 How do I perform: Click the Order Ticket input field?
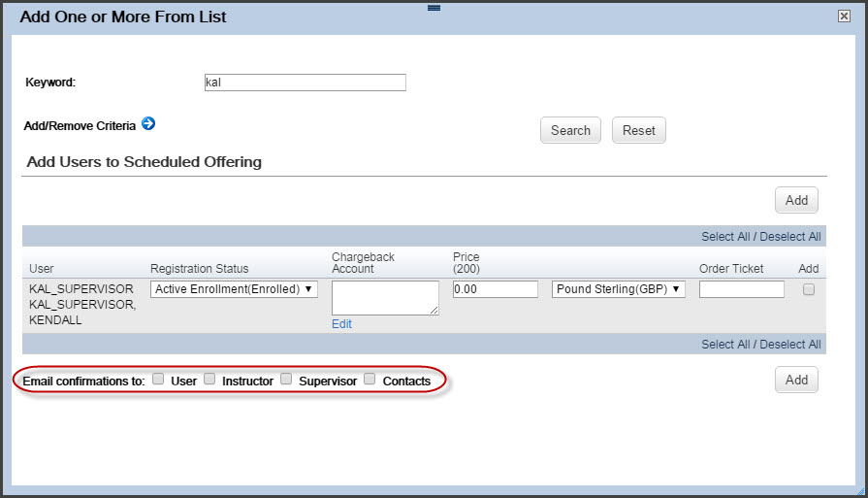(x=742, y=289)
